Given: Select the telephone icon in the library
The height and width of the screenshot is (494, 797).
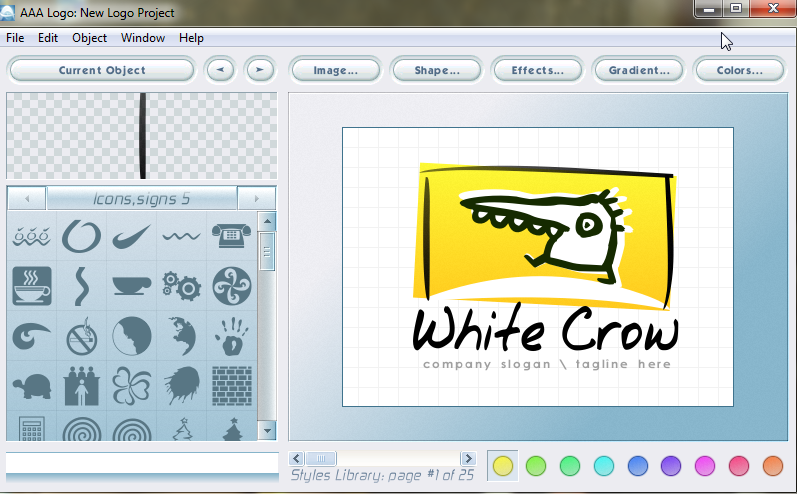Looking at the screenshot, I should [x=232, y=237].
